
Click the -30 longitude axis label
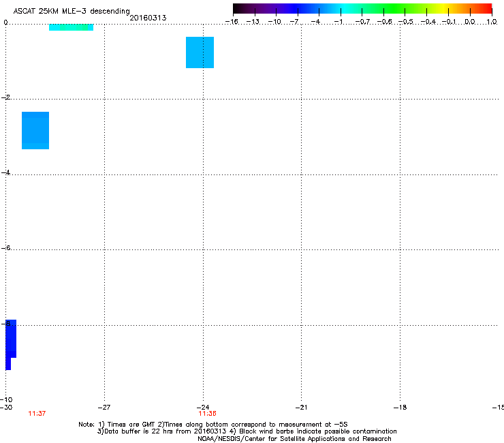pyautogui.click(x=6, y=408)
